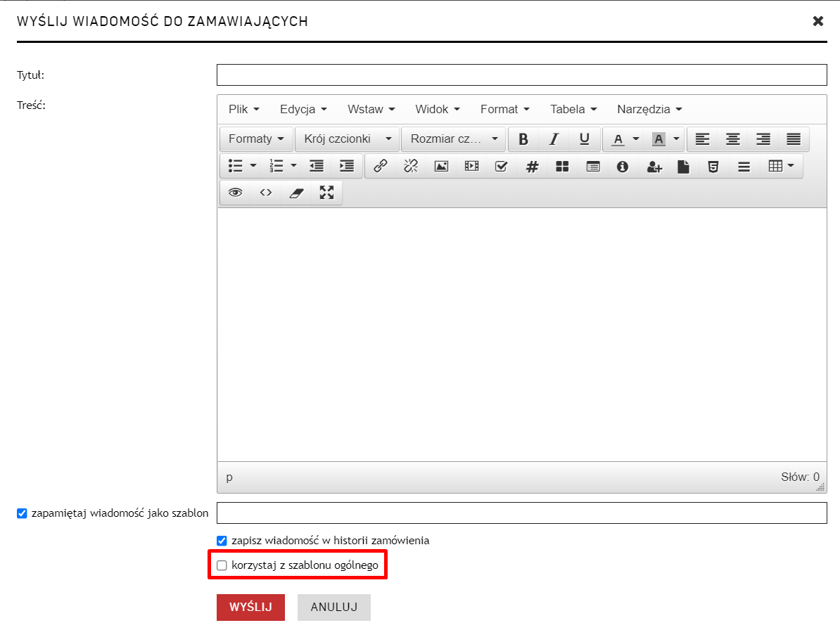Open the Wstaw menu
Viewport: 840px width, 630px height.
pos(371,109)
